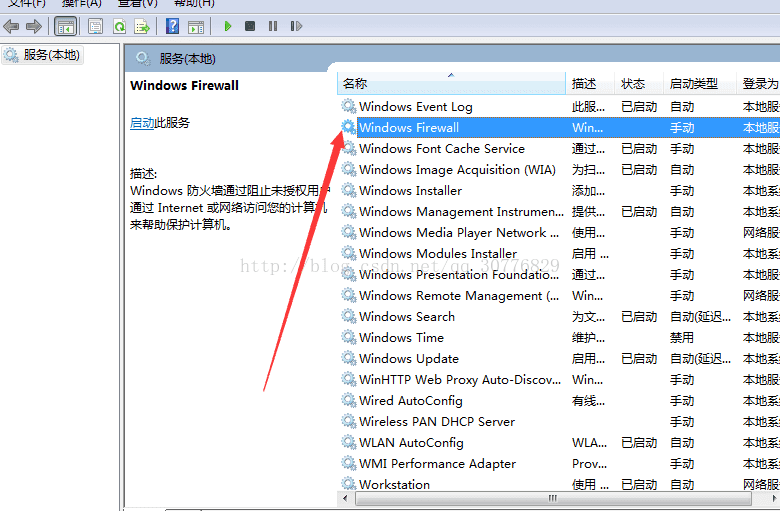Click 手动 startup type of Windows Firewall

tap(682, 127)
